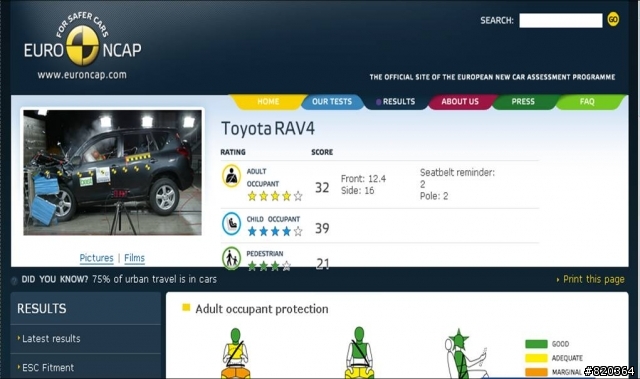The image size is (640, 379).
Task: Click the www.euroncap.com address text
Action: (x=82, y=75)
